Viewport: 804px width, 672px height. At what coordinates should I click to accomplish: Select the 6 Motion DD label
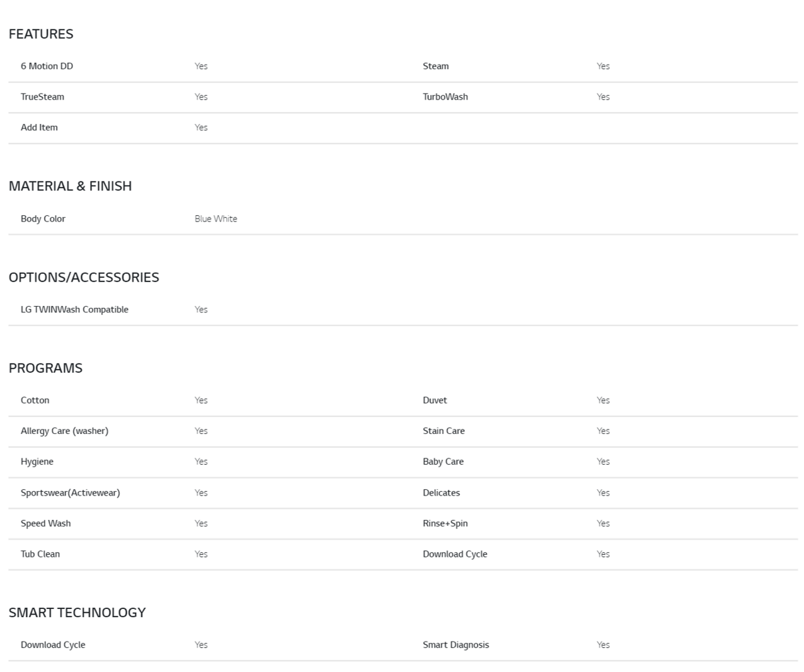(47, 66)
